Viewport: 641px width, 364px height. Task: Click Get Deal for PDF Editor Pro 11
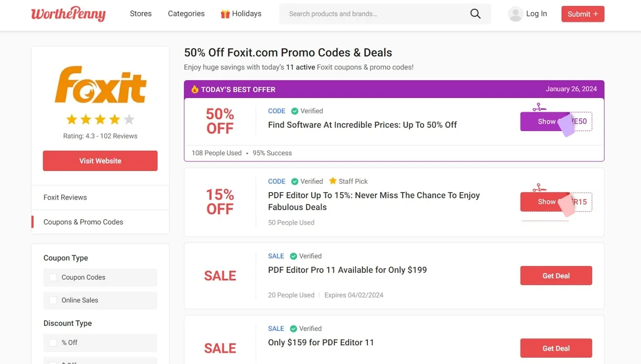click(x=556, y=275)
